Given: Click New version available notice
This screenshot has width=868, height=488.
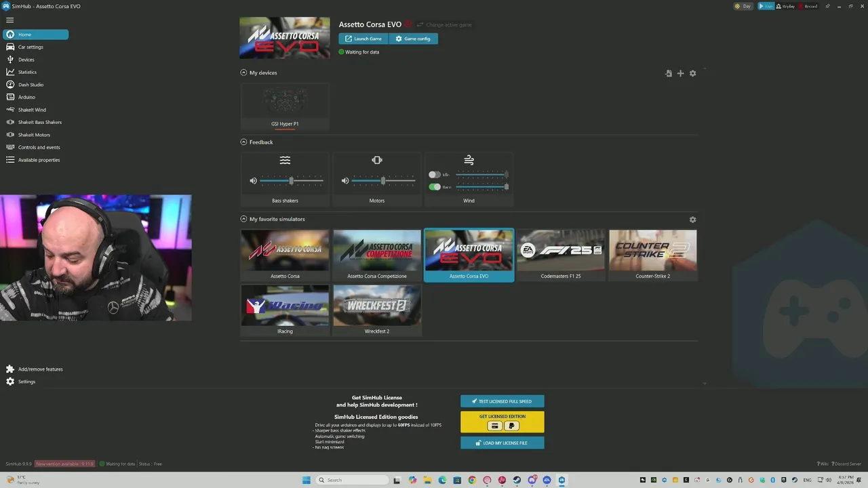Looking at the screenshot, I should pos(65,464).
